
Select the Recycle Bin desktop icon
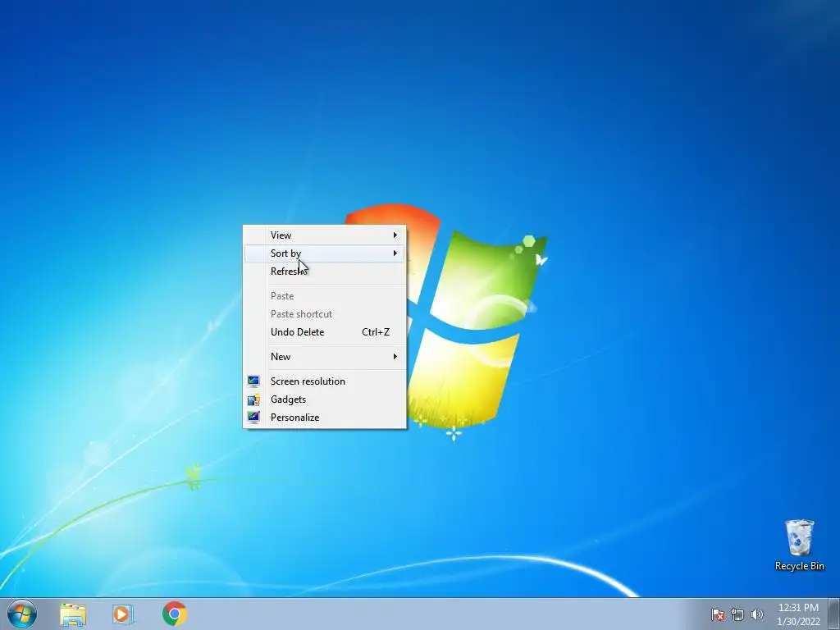(799, 545)
